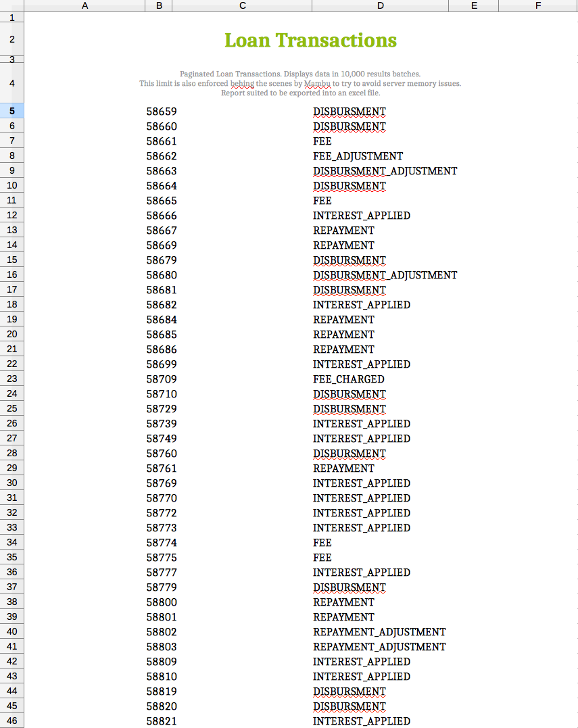The height and width of the screenshot is (728, 578).
Task: Click the Loan Transactions title cell
Action: click(310, 40)
